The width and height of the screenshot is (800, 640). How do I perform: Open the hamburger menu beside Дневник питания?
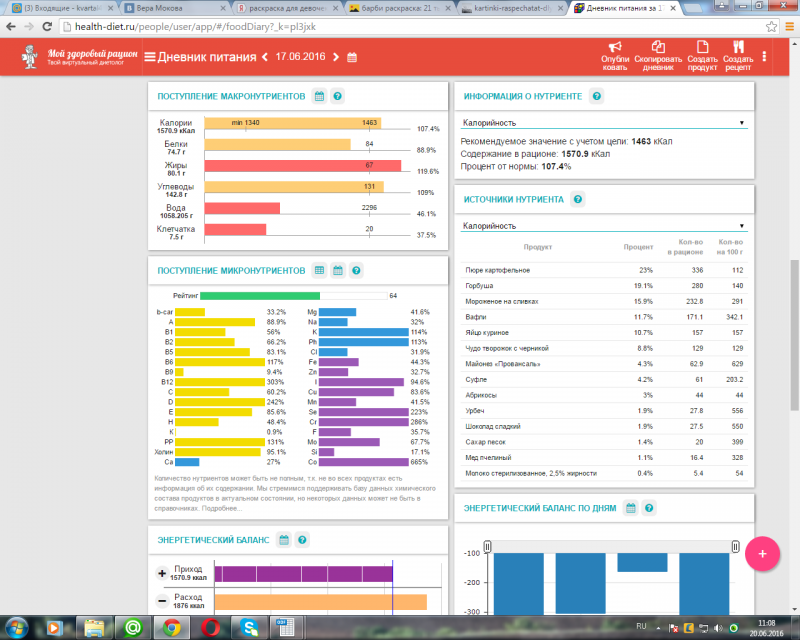pos(149,57)
